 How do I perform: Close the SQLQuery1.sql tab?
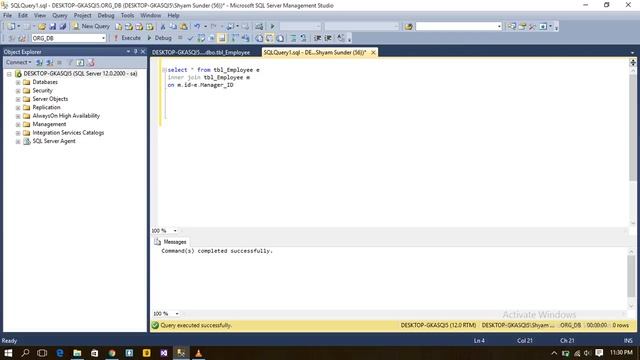pyautogui.click(x=373, y=53)
